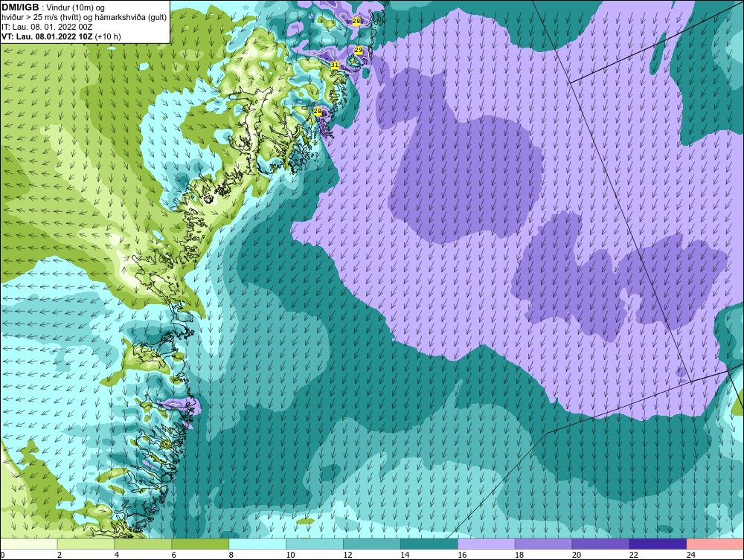Click the scale label 22
744x560 pixels.
click(634, 555)
